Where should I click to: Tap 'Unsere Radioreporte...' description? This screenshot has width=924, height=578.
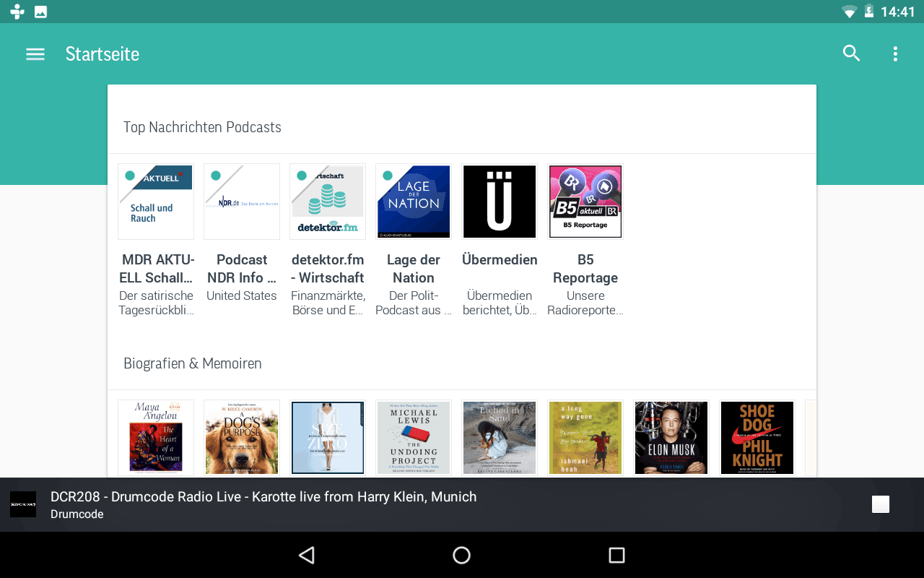pos(585,303)
